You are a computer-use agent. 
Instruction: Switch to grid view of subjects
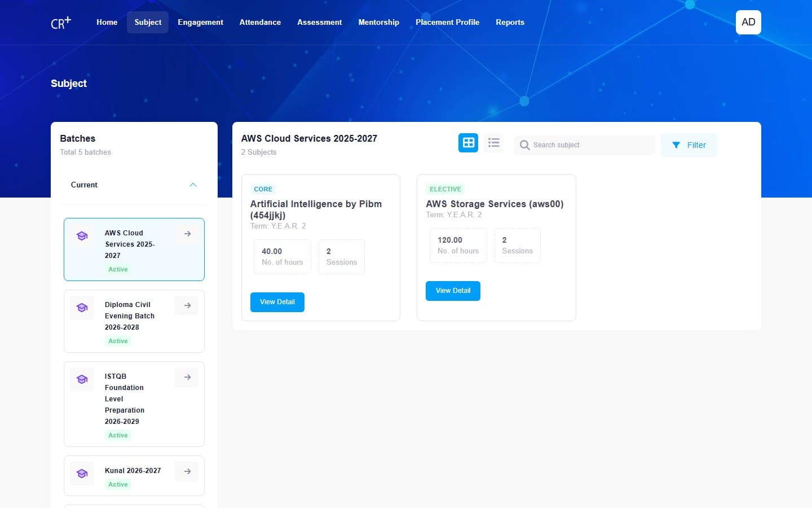468,143
